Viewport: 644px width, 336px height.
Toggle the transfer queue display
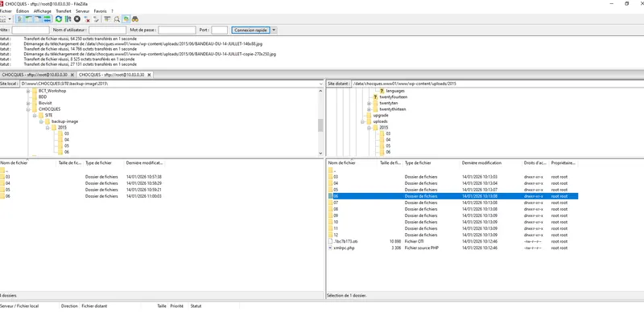47,19
